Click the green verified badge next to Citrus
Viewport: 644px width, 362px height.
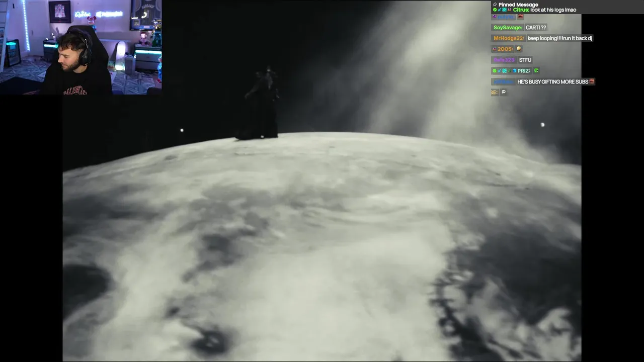[495, 10]
